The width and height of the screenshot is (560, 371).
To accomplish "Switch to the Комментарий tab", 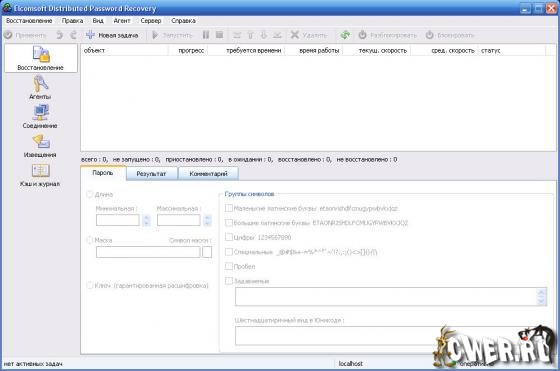I will click(x=208, y=174).
